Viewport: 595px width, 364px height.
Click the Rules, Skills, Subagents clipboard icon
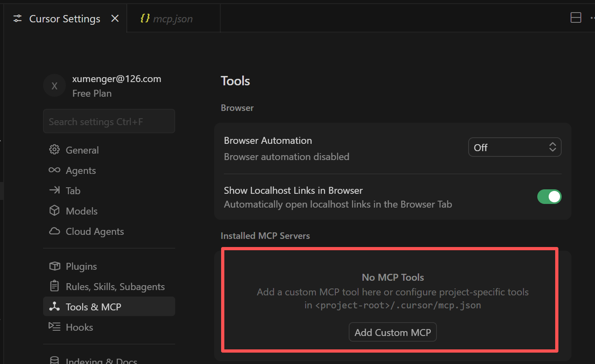pos(54,286)
